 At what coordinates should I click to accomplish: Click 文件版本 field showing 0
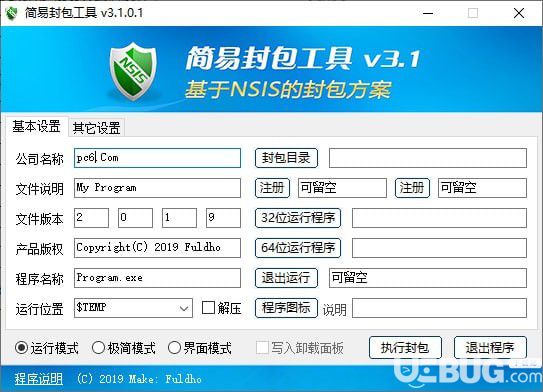coord(135,218)
